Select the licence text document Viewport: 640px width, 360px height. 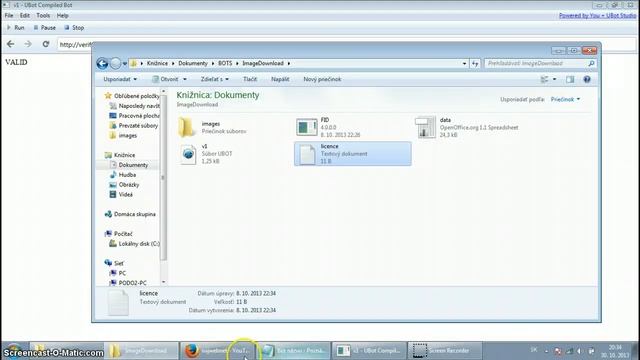click(x=353, y=154)
